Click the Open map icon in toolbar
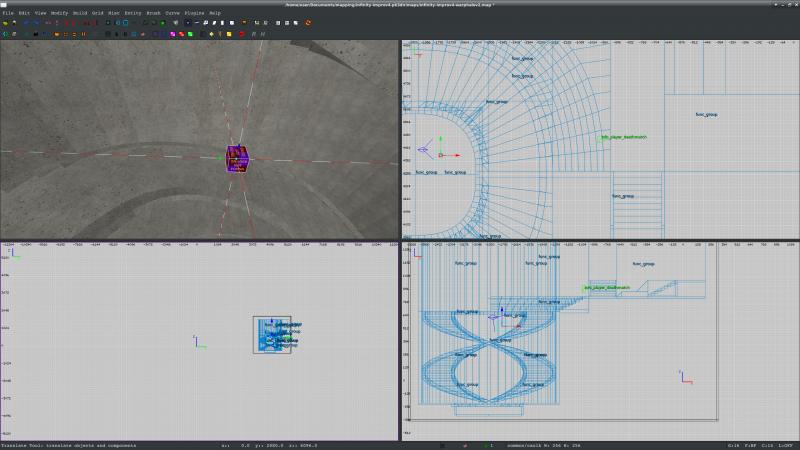 tap(6, 21)
